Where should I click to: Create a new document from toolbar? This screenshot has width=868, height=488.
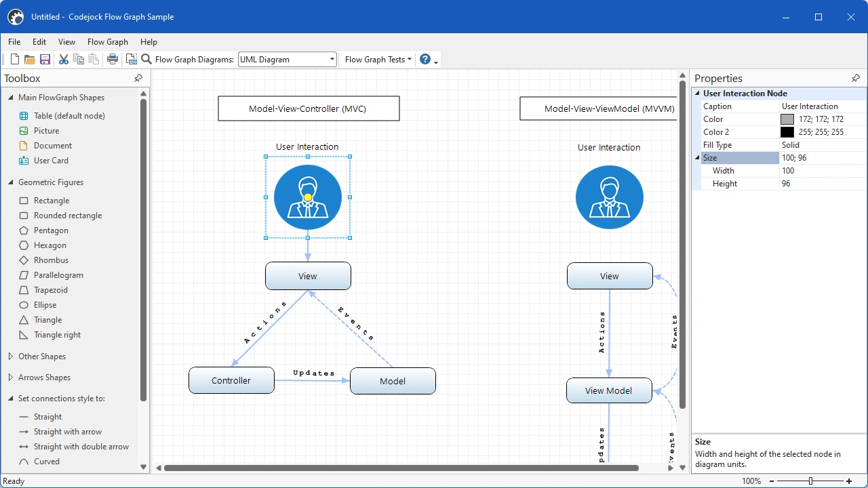tap(14, 60)
